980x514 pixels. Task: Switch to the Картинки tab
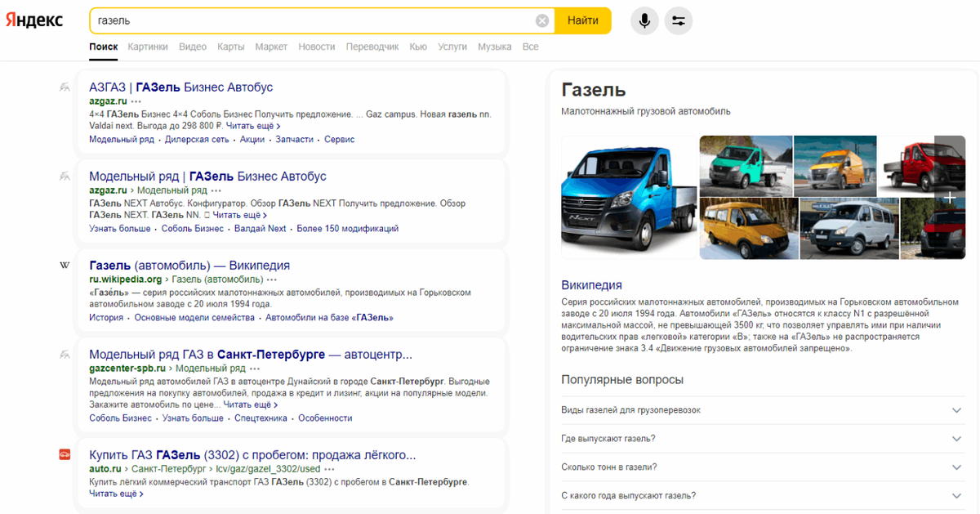148,47
